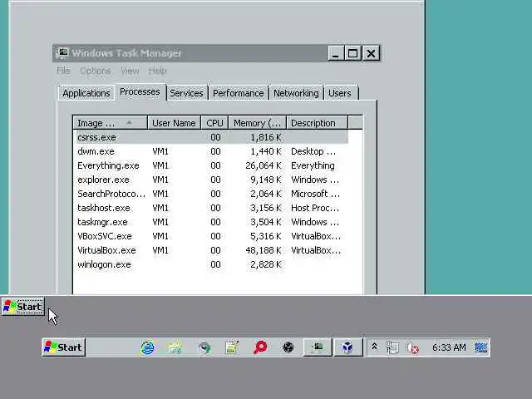The image size is (532, 399).
Task: Click the 5,316 K memory value
Action: [x=266, y=236]
